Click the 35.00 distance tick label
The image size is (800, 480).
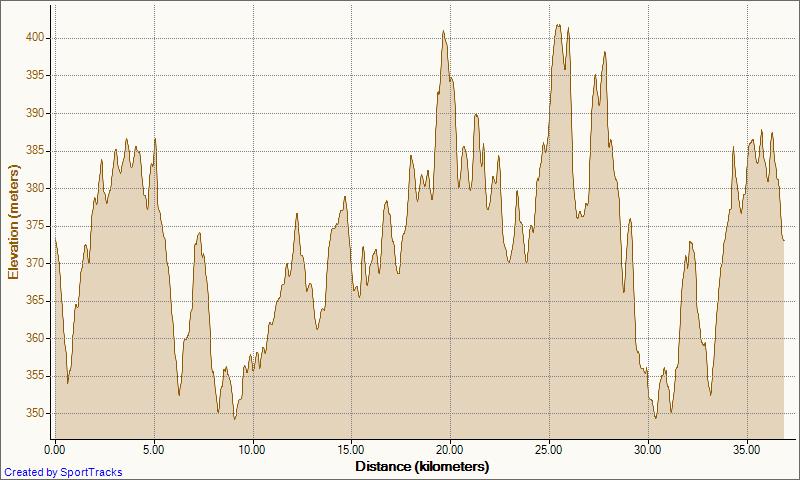coord(747,450)
